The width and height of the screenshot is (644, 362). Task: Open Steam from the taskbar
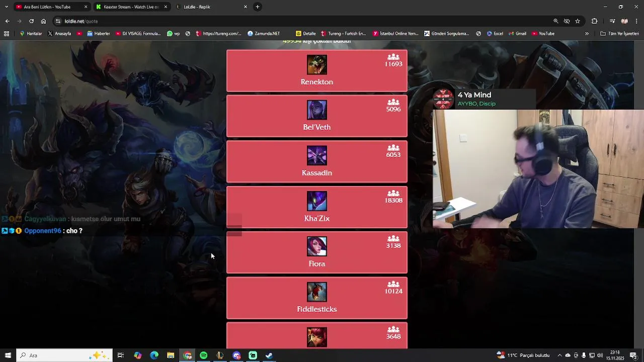(x=269, y=355)
